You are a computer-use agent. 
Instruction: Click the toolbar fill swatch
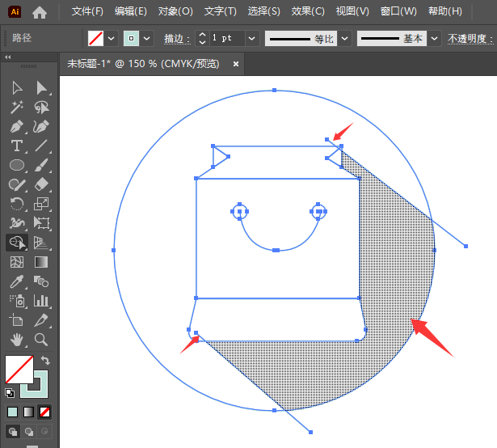[19, 370]
